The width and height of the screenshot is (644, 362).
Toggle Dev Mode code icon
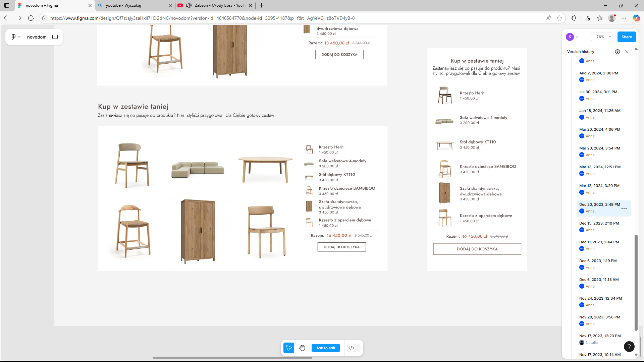pyautogui.click(x=351, y=348)
